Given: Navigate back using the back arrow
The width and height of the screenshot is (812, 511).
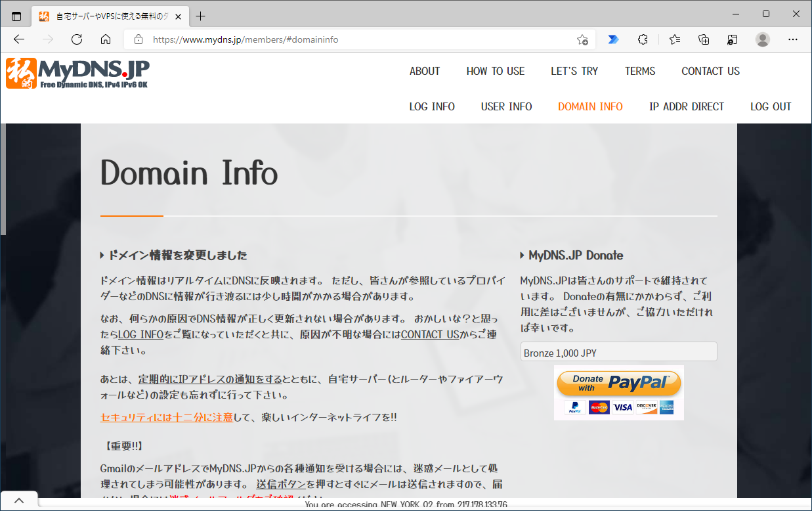Looking at the screenshot, I should [18, 39].
